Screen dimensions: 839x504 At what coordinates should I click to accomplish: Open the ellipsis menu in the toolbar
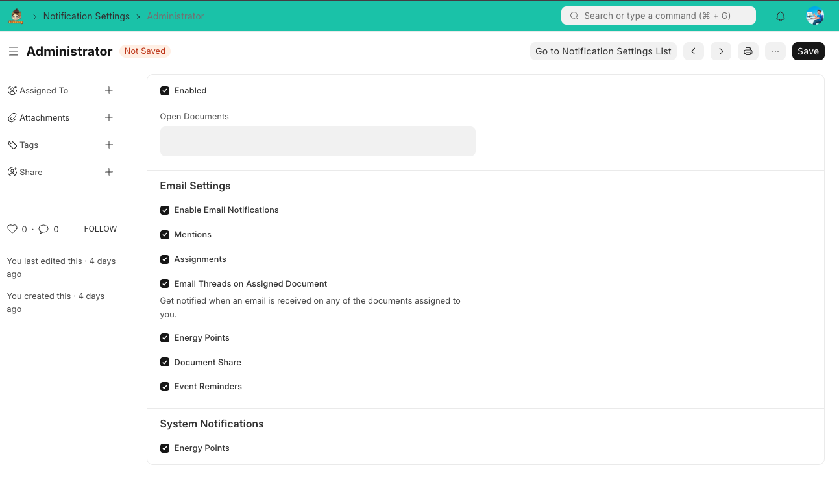775,51
